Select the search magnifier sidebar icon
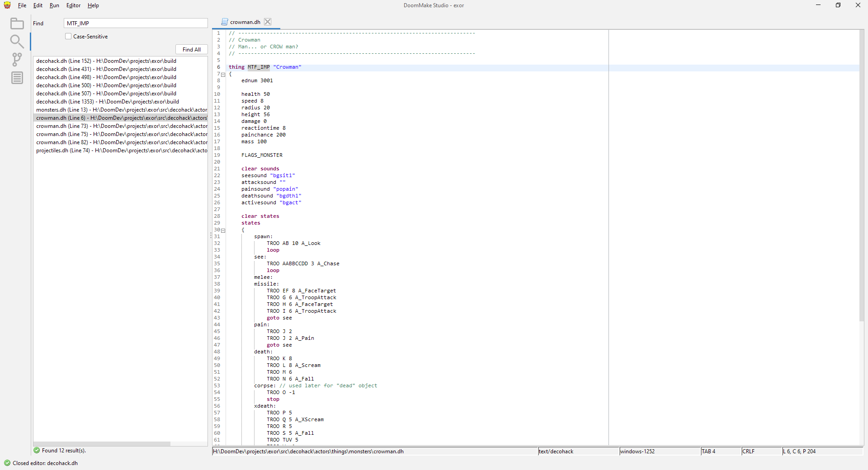Screen dimensions: 868x470 pyautogui.click(x=17, y=42)
